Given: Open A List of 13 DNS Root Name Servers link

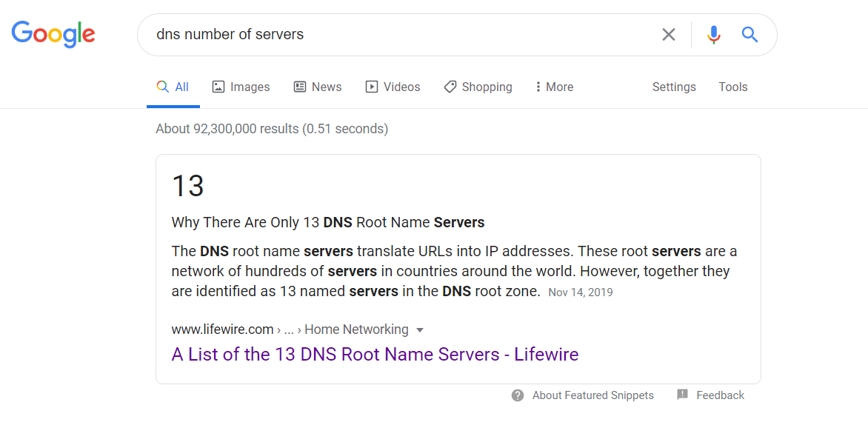Looking at the screenshot, I should 375,354.
